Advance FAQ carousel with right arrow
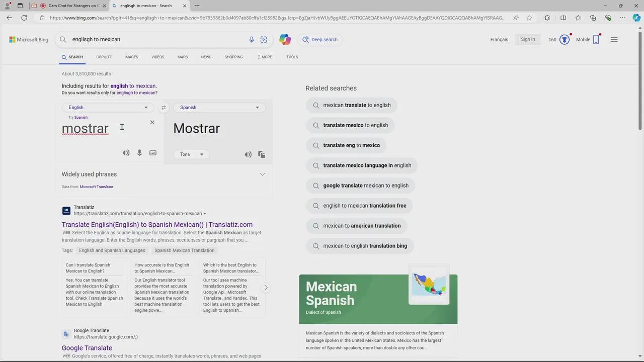The image size is (644, 362). click(x=266, y=288)
